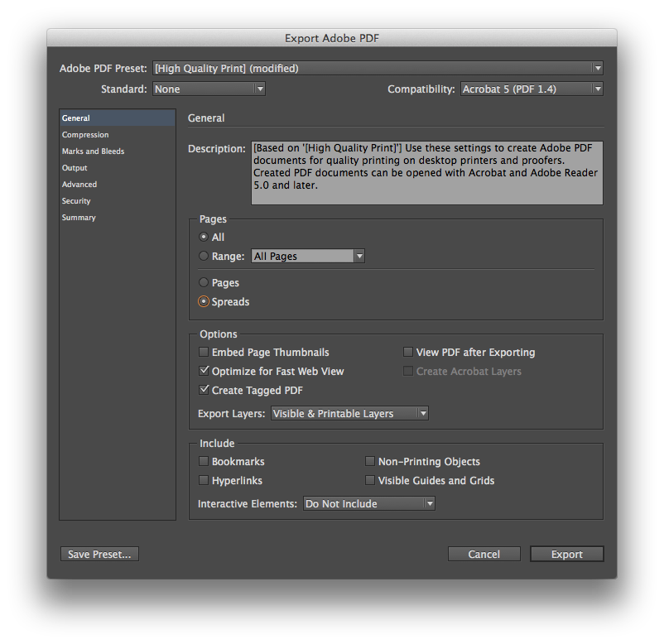Image resolution: width=664 pixels, height=644 pixels.
Task: Enable Visible Guides and Grids checkbox
Action: (x=370, y=480)
